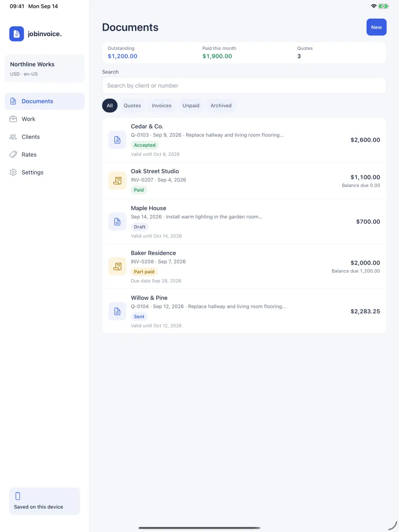Open the Willow & Pine quote
The width and height of the screenshot is (399, 532).
click(x=244, y=311)
